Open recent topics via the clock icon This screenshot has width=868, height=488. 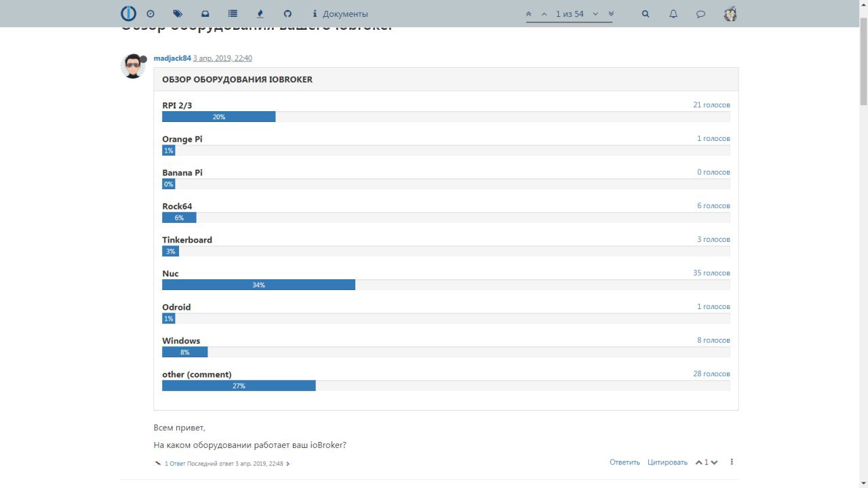click(151, 14)
